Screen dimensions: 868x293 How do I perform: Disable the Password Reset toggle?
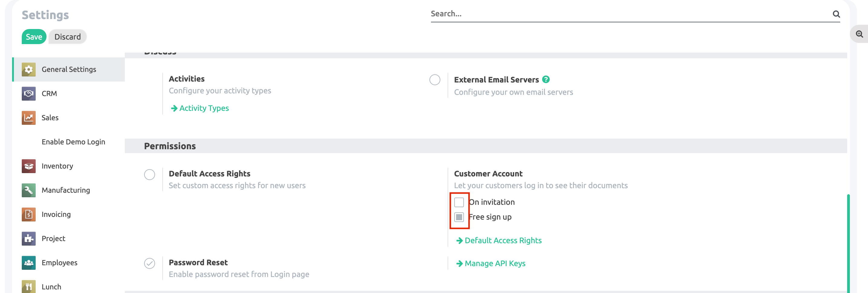pyautogui.click(x=150, y=263)
